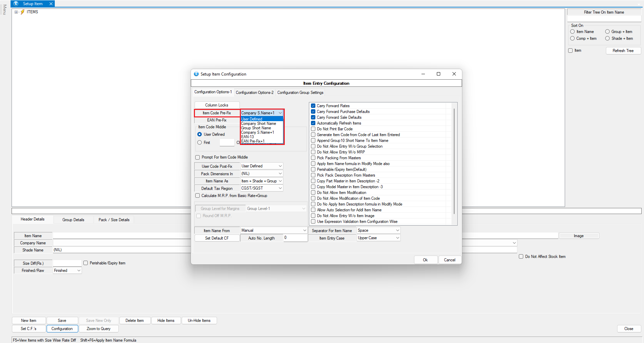Image resolution: width=644 pixels, height=343 pixels.
Task: Expand the ITEMS tree node
Action: (16, 12)
